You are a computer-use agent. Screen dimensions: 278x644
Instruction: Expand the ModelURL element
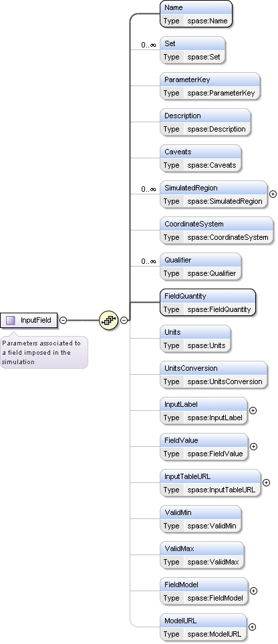[252, 627]
